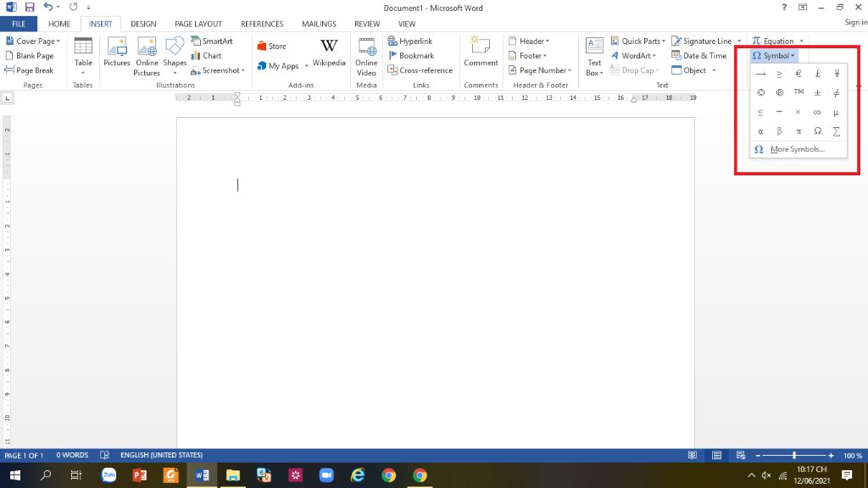Insert the greater-than-or-equal symbol
868x488 pixels.
pyautogui.click(x=780, y=74)
